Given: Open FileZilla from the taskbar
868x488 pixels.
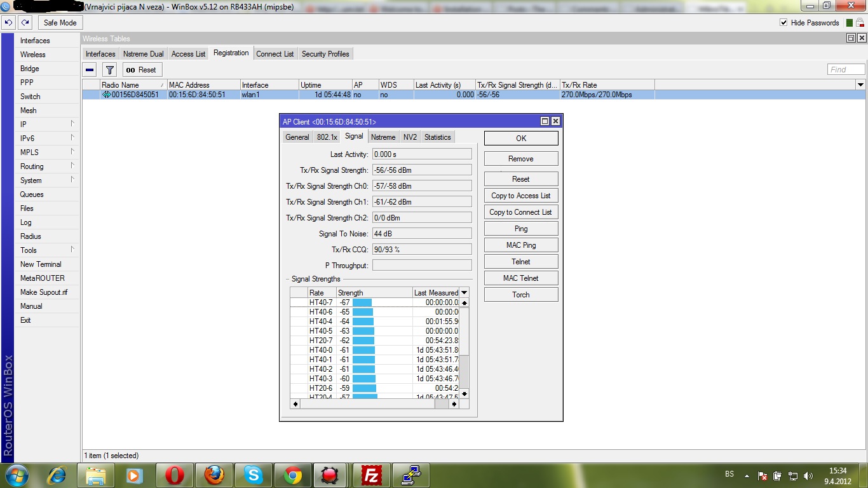Looking at the screenshot, I should click(371, 475).
